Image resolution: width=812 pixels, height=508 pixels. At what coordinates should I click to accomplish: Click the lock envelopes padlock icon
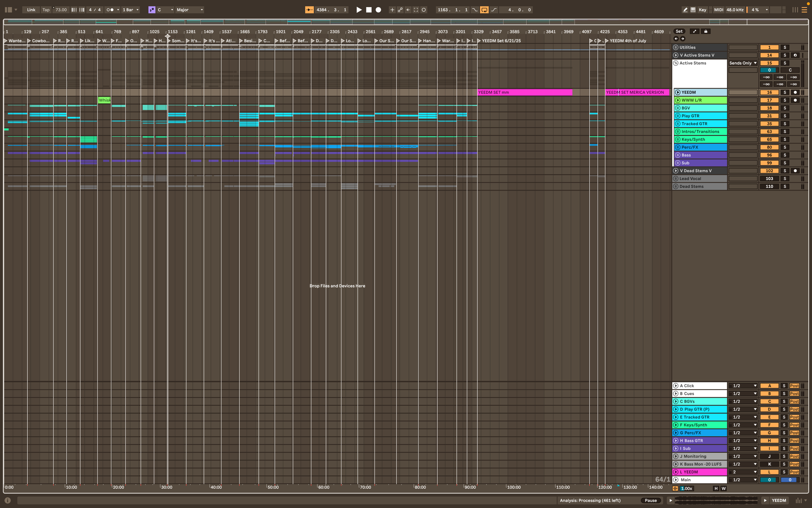pos(705,31)
